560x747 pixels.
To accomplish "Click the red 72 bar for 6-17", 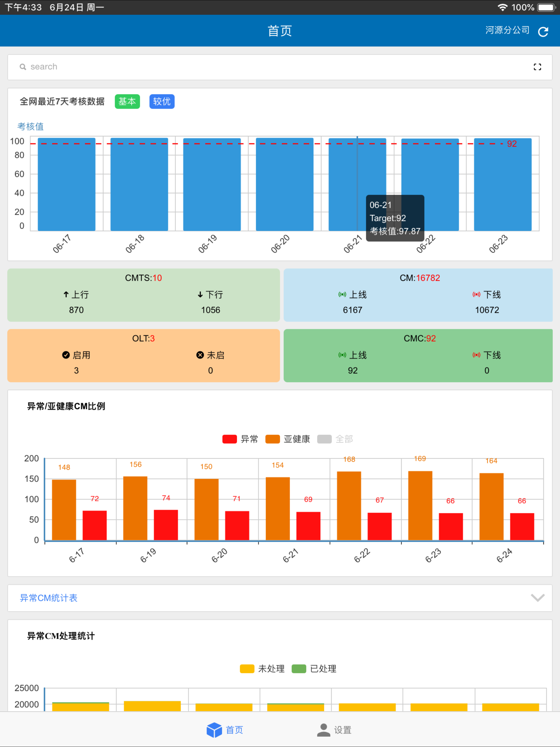I will 95,526.
